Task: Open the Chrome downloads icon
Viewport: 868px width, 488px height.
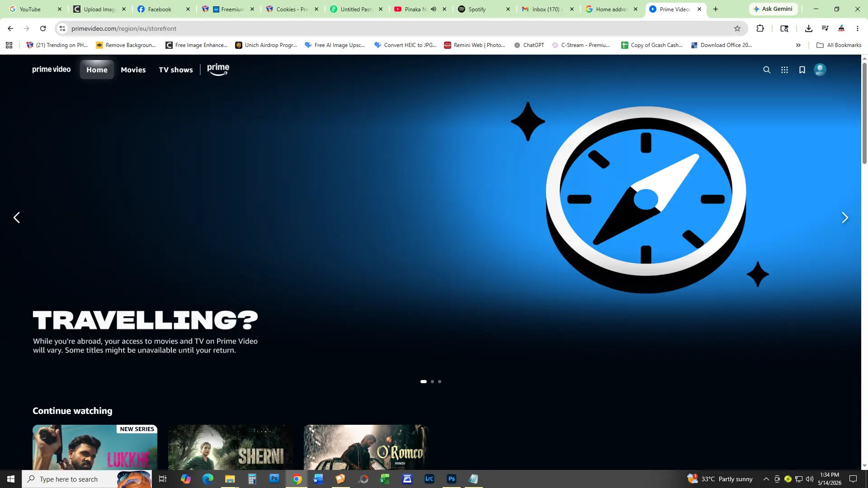Action: 808,28
